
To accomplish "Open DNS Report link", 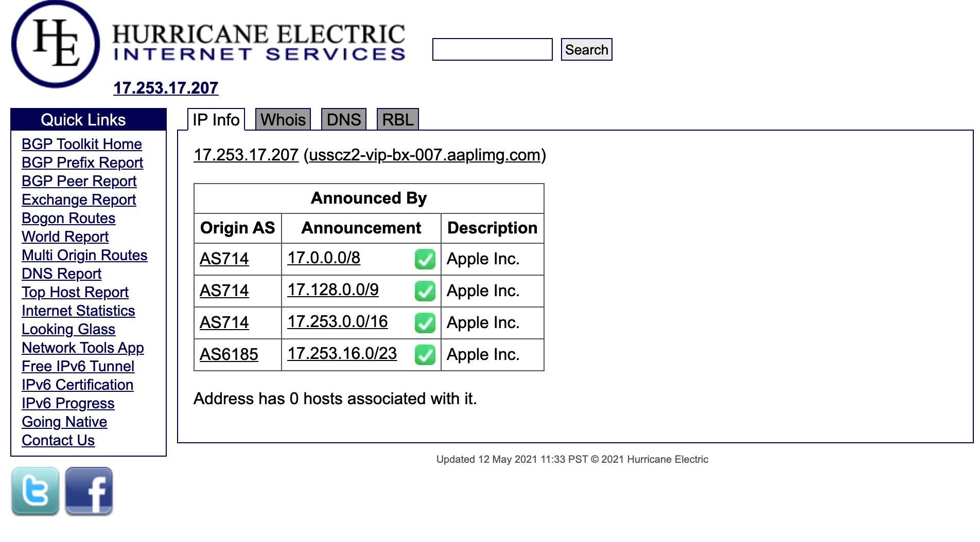I will (62, 274).
